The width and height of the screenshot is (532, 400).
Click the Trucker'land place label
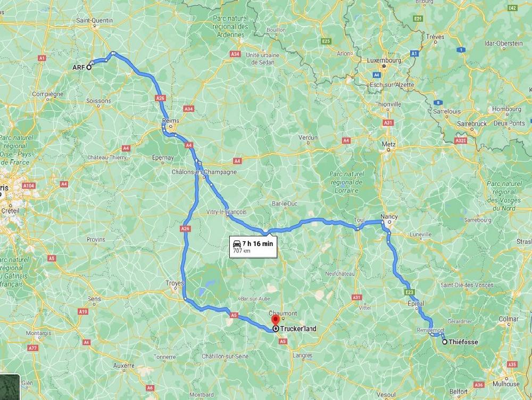coord(298,329)
